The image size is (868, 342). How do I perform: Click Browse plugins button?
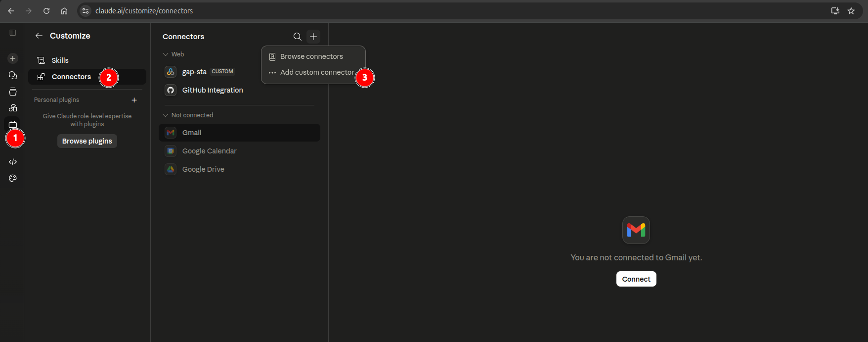87,141
